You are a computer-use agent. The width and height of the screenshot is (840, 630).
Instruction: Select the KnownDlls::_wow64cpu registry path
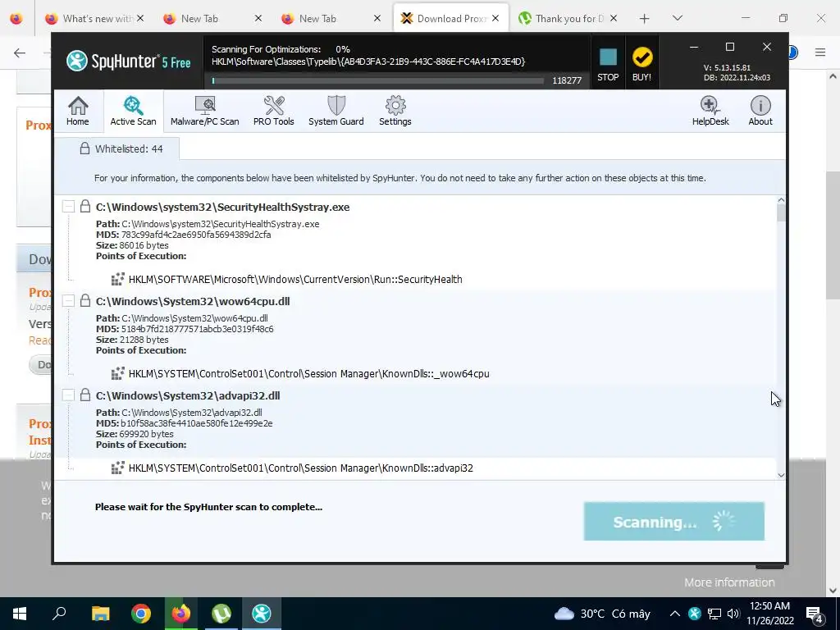pos(309,374)
